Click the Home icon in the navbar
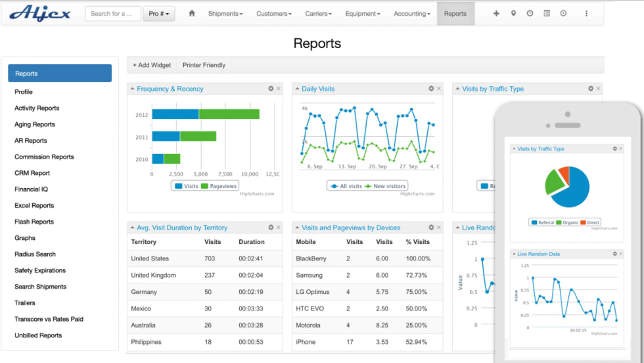The height and width of the screenshot is (363, 644). pyautogui.click(x=192, y=14)
